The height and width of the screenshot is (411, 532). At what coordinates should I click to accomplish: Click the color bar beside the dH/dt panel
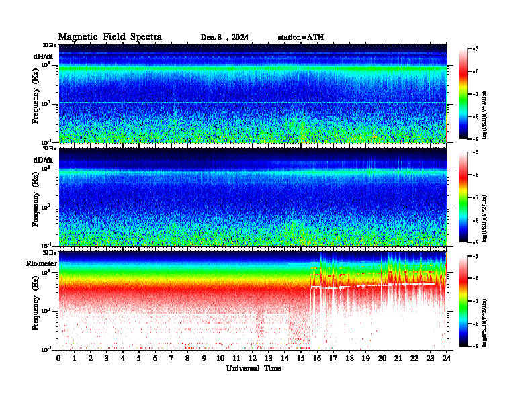click(x=463, y=93)
